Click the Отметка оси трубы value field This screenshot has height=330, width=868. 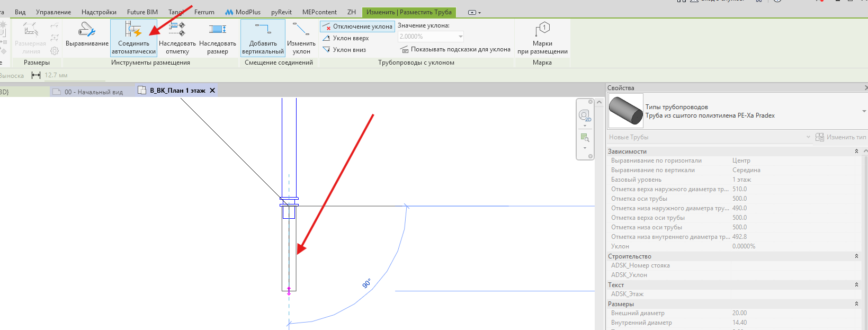coord(796,199)
